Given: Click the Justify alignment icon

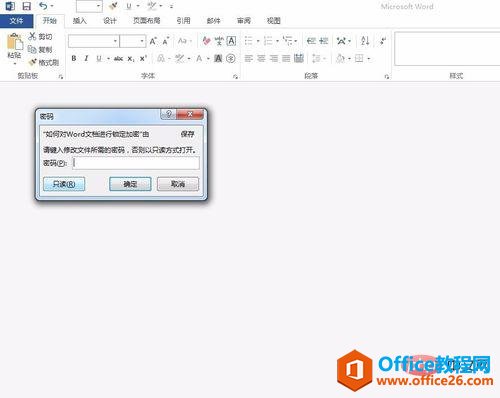Looking at the screenshot, I should (x=286, y=59).
